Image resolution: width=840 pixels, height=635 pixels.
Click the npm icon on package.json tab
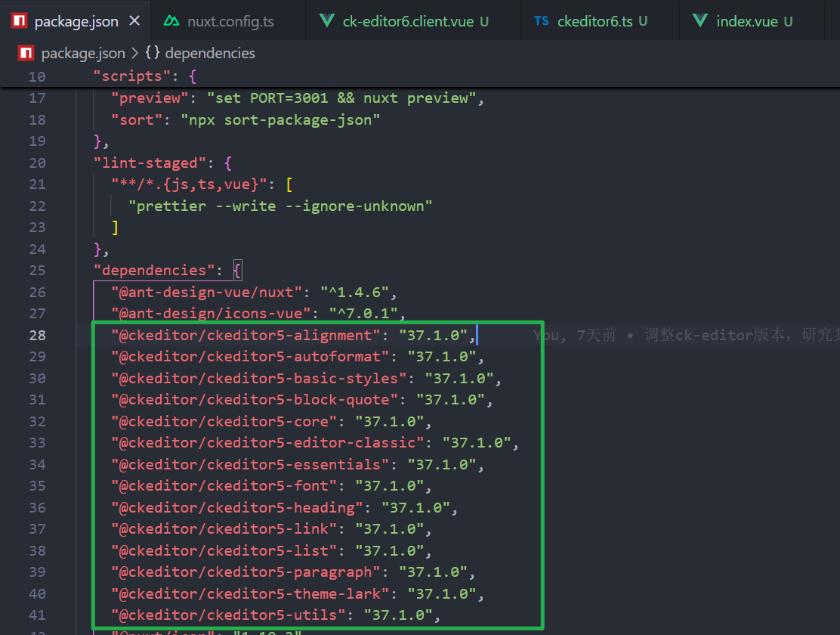pos(20,21)
